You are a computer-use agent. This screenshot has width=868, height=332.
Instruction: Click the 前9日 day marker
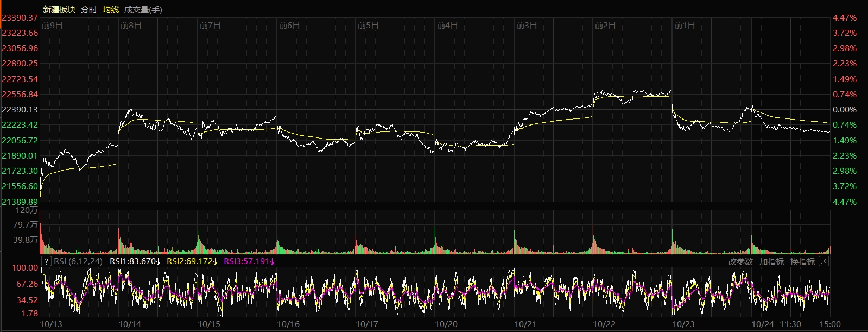[52, 25]
